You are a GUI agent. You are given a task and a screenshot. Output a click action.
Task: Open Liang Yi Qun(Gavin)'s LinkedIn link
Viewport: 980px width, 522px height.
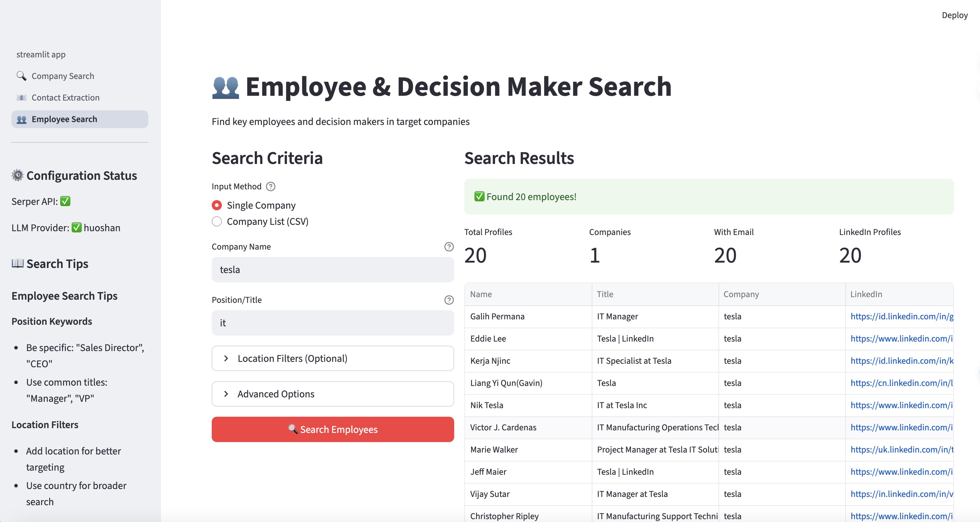[902, 383]
